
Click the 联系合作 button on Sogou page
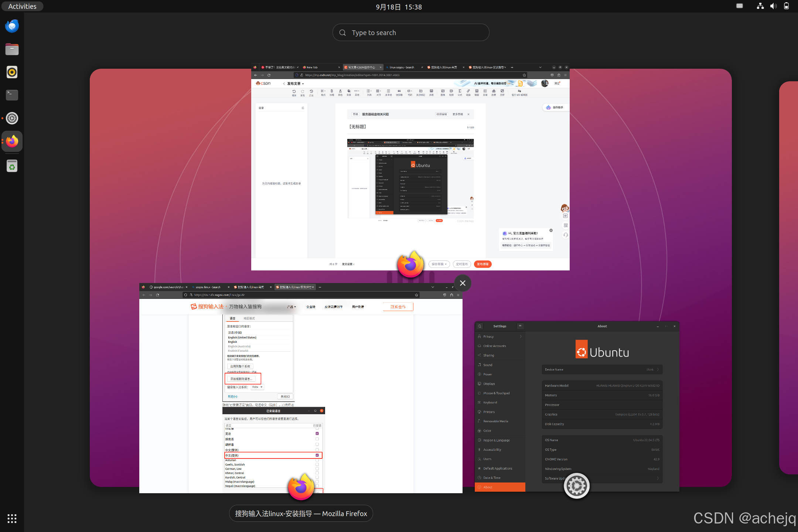tap(398, 307)
